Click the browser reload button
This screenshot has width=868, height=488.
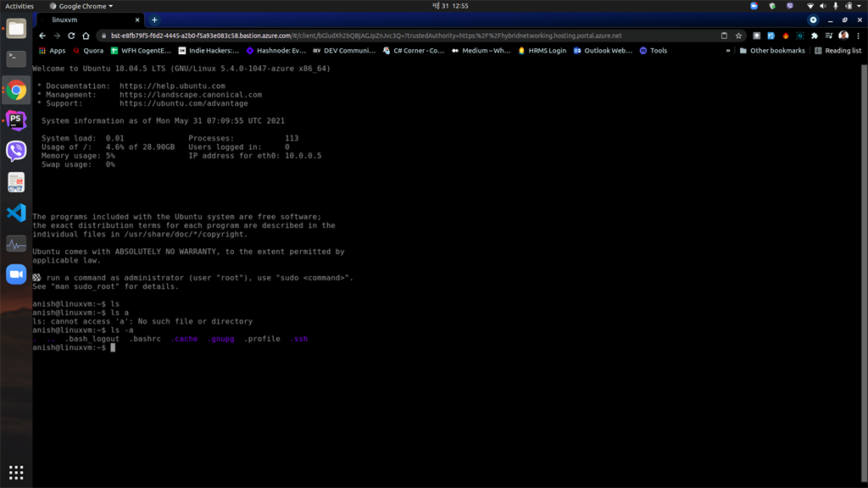tap(71, 36)
